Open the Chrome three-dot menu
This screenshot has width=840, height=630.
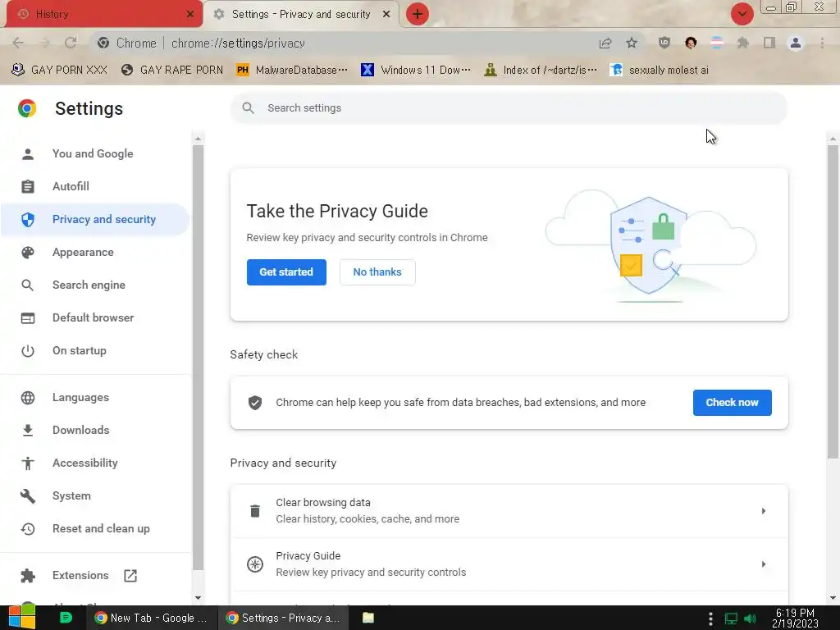[822, 43]
